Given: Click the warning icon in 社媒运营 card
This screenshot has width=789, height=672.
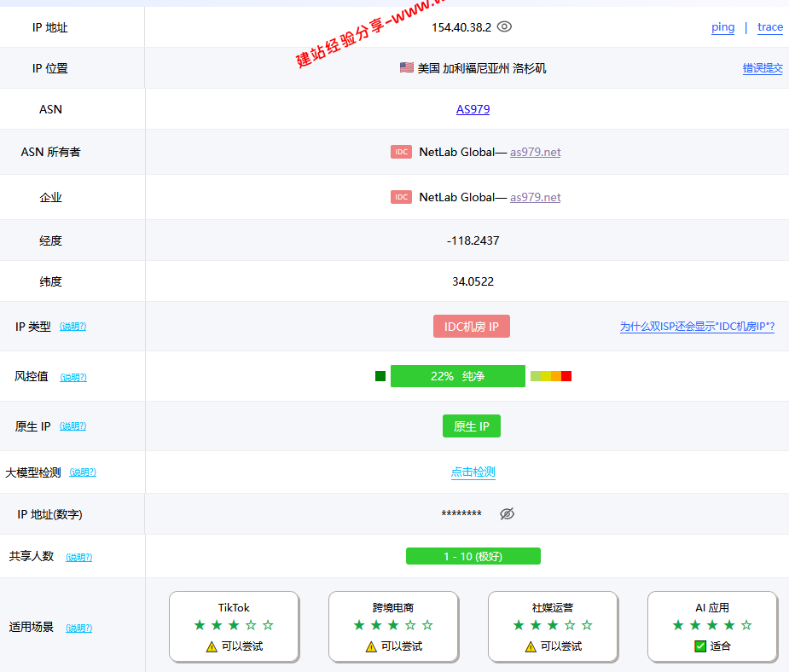Looking at the screenshot, I should (x=531, y=647).
